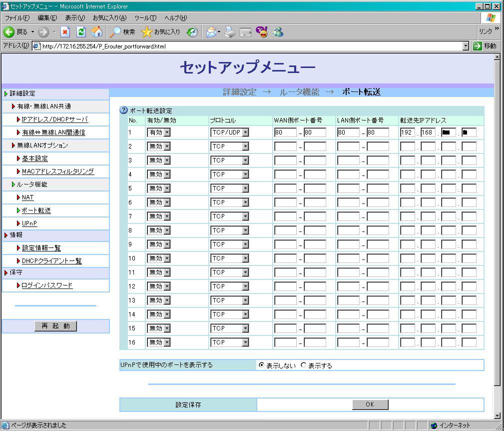Open the 表示(V) menu

[x=75, y=18]
